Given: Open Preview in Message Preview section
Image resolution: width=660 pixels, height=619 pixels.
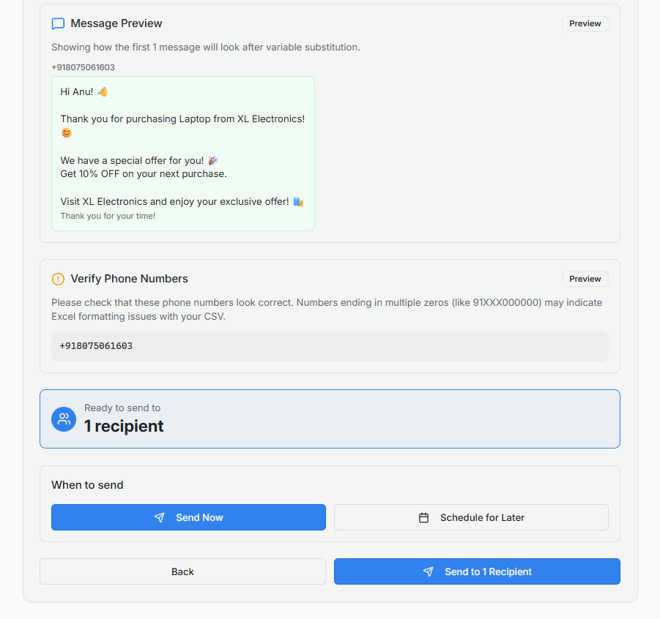Looking at the screenshot, I should tap(585, 24).
